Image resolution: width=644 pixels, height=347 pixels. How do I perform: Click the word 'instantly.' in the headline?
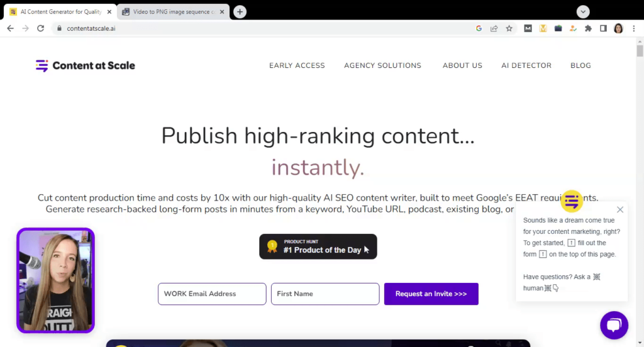pos(318,168)
